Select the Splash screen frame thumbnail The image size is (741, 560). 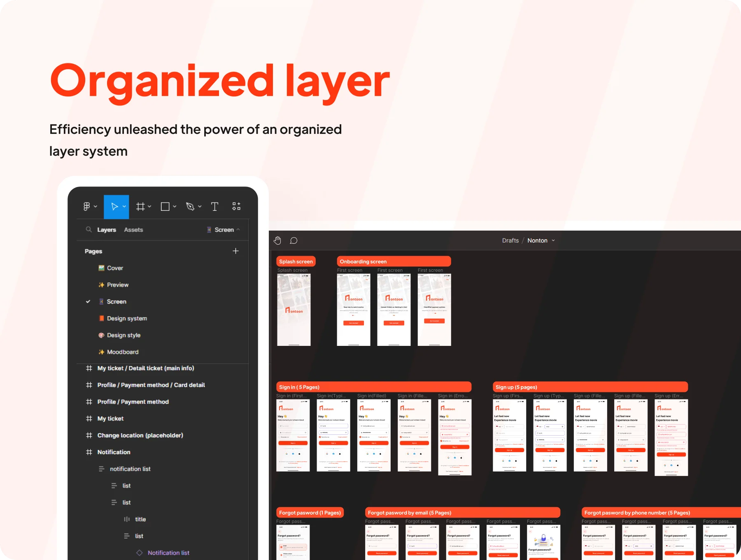point(294,310)
